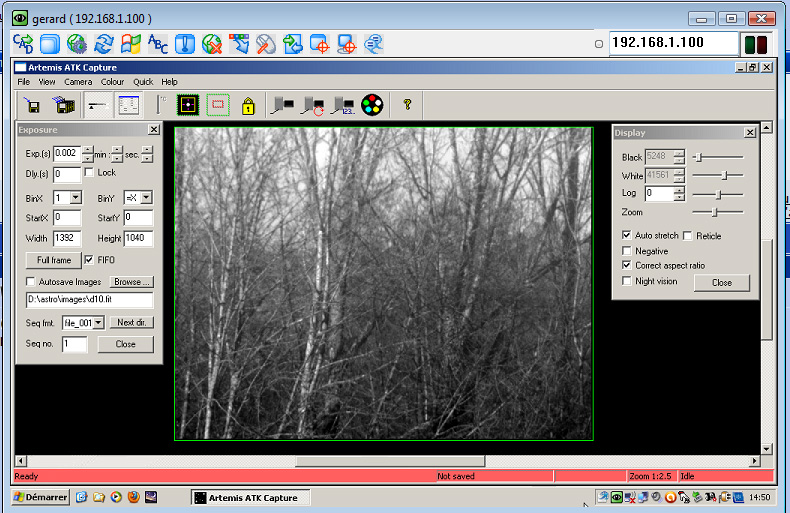Open the View menu
Image resolution: width=790 pixels, height=513 pixels.
(x=47, y=82)
